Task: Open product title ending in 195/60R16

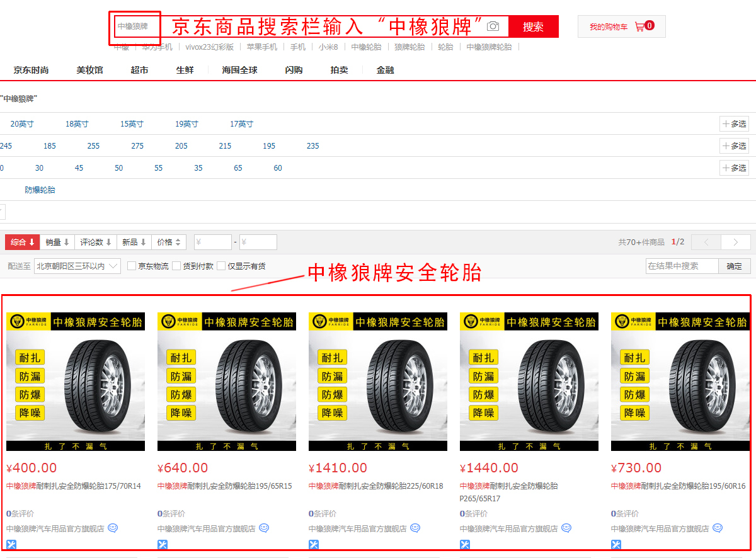Action: [679, 486]
